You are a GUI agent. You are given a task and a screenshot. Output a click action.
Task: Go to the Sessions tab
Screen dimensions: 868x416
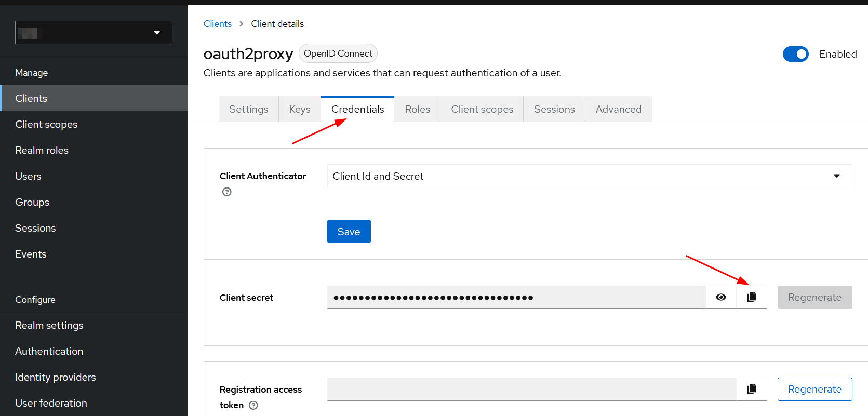pos(554,109)
